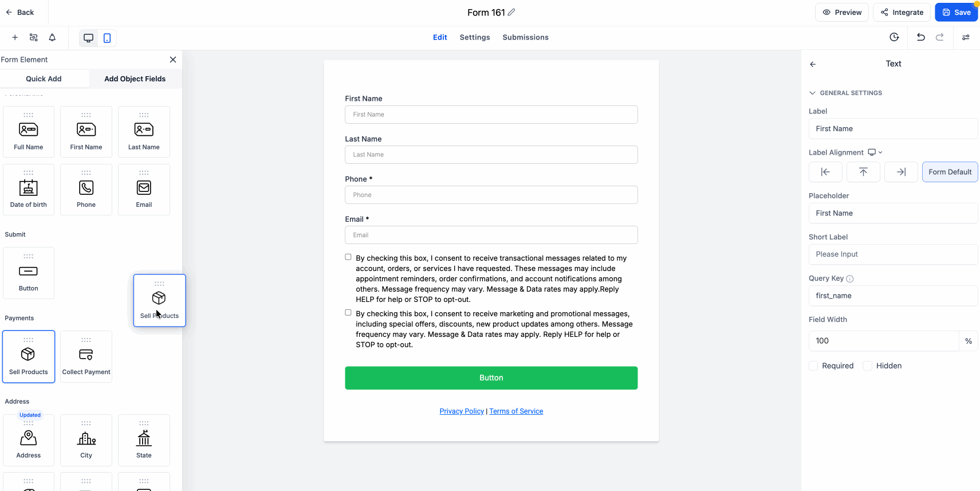980x491 pixels.
Task: Tick the transactional messages consent checkbox
Action: [x=348, y=257]
